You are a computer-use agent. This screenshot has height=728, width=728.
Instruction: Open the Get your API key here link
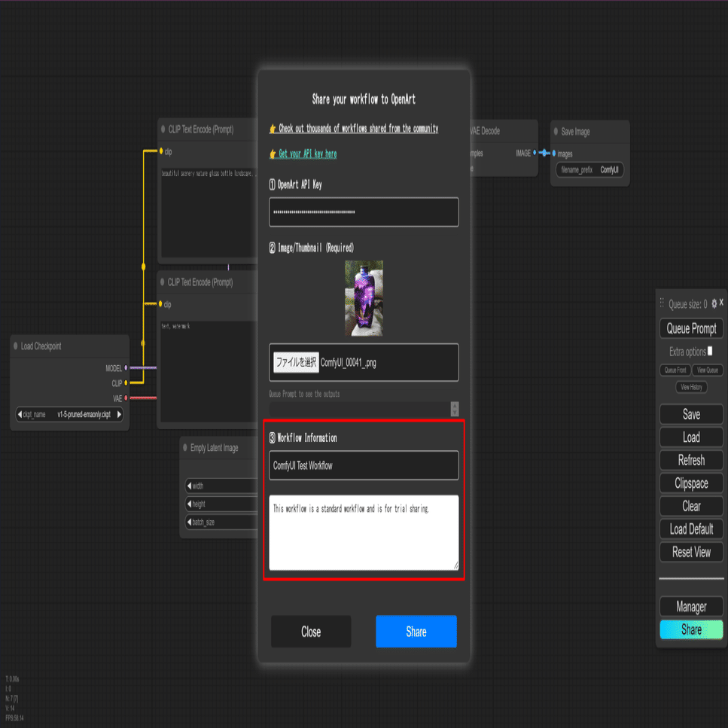(x=307, y=154)
